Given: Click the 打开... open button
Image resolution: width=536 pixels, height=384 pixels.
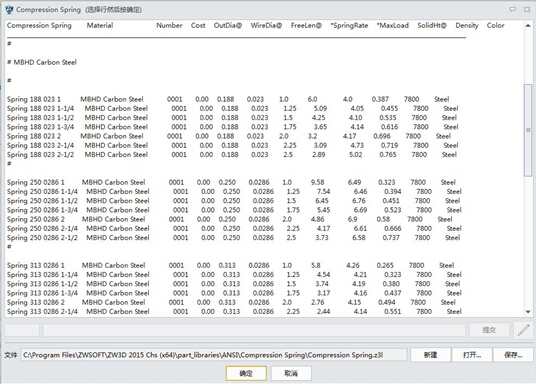Looking at the screenshot, I should (472, 355).
